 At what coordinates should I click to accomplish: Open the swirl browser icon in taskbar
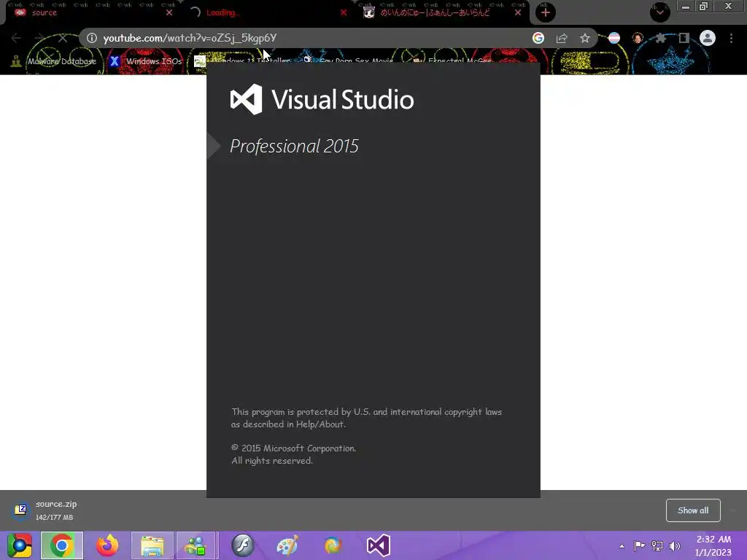coord(333,545)
